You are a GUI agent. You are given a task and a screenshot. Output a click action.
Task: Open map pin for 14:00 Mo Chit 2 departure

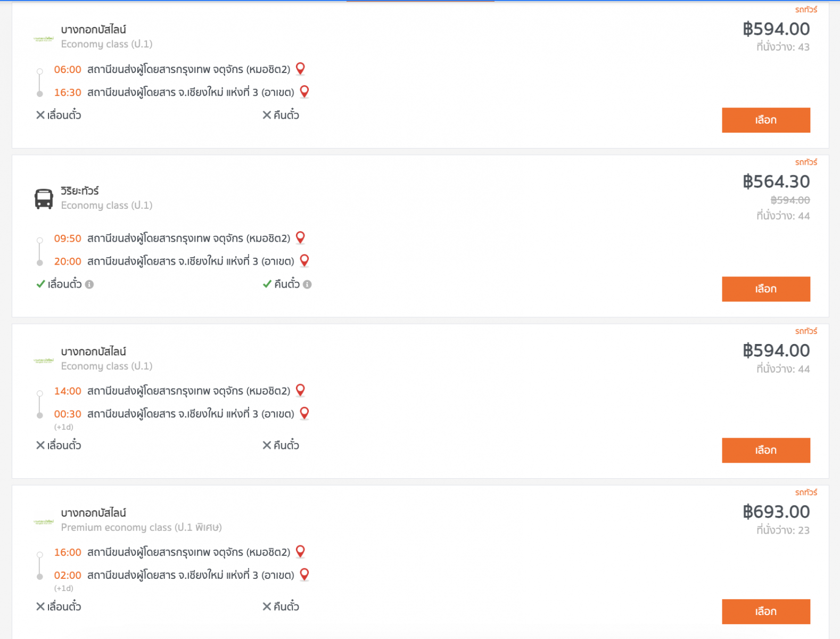coord(300,390)
